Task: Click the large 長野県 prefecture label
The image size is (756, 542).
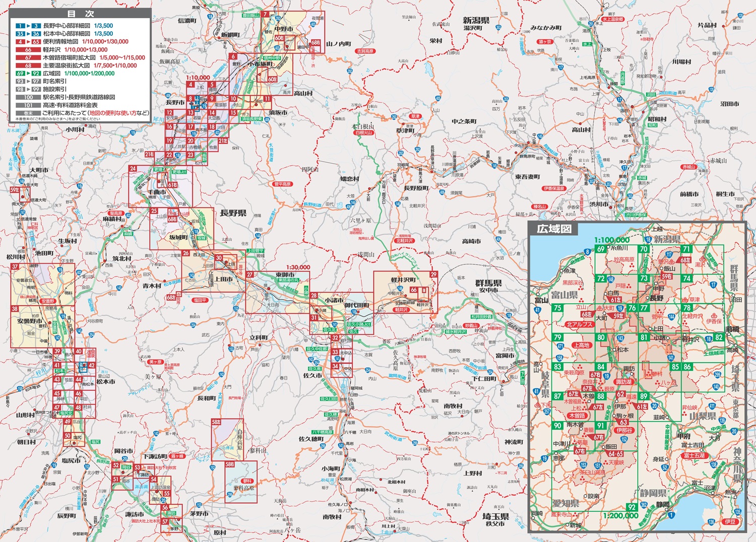Action: pyautogui.click(x=233, y=213)
